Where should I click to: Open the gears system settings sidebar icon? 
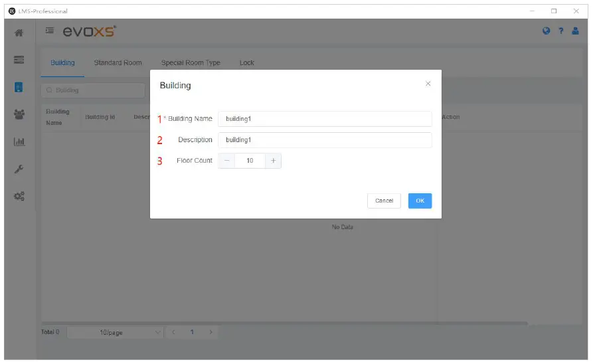19,196
